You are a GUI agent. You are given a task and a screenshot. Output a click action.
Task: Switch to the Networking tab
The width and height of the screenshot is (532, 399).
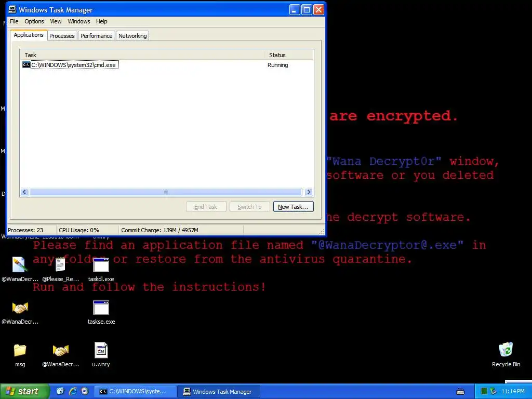[132, 36]
